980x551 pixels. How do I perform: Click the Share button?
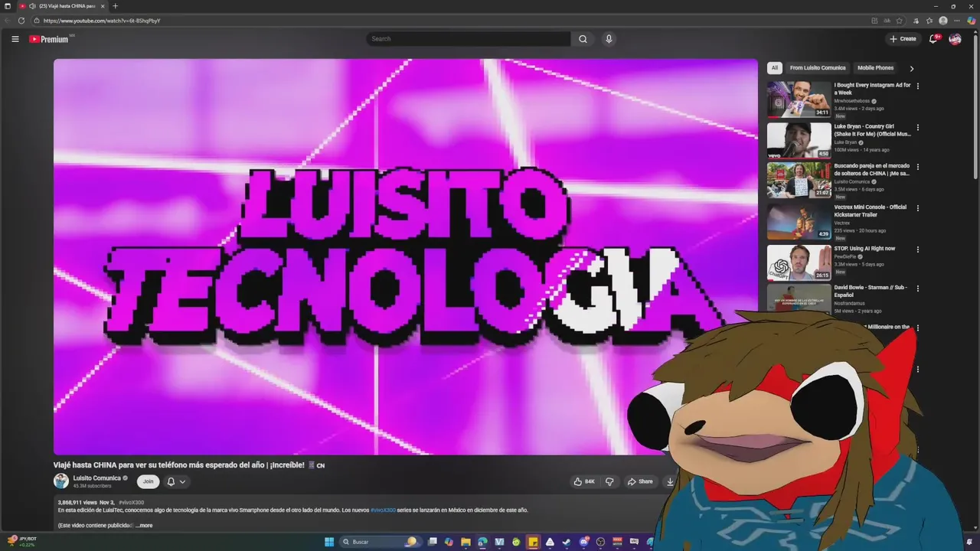[x=640, y=481]
